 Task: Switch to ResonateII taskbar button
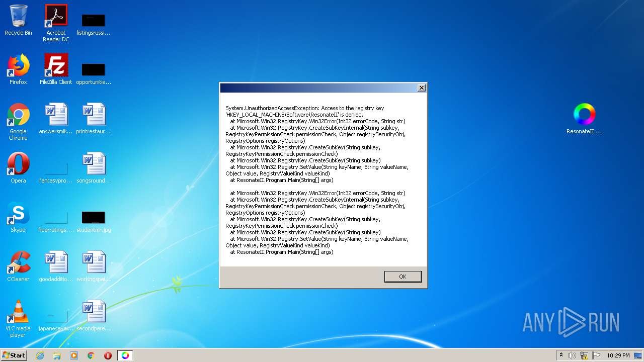click(125, 355)
